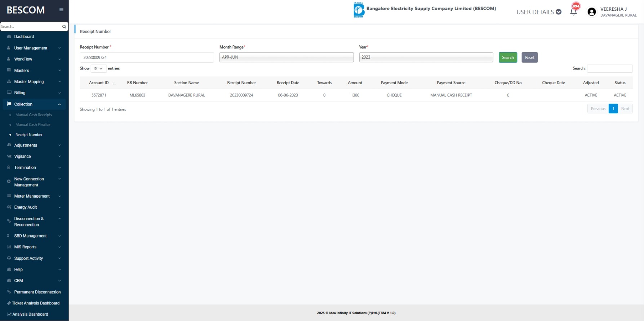Click the Receipt Number input field
Image resolution: width=644 pixels, height=321 pixels.
click(147, 58)
